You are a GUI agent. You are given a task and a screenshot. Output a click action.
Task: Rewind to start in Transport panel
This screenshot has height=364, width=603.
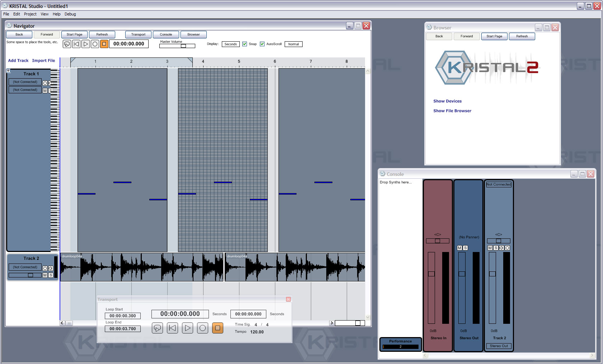(172, 328)
